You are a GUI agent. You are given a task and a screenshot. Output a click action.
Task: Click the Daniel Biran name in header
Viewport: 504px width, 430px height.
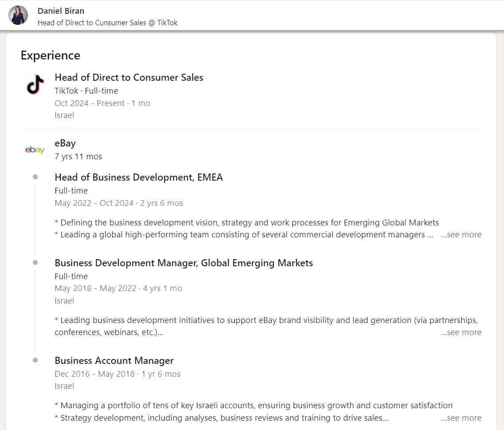point(61,11)
